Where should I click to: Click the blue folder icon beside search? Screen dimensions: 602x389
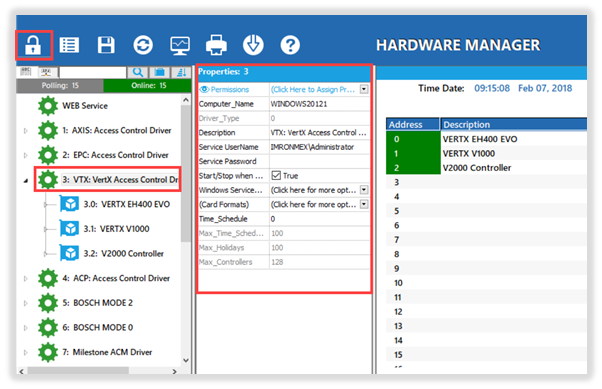(159, 72)
